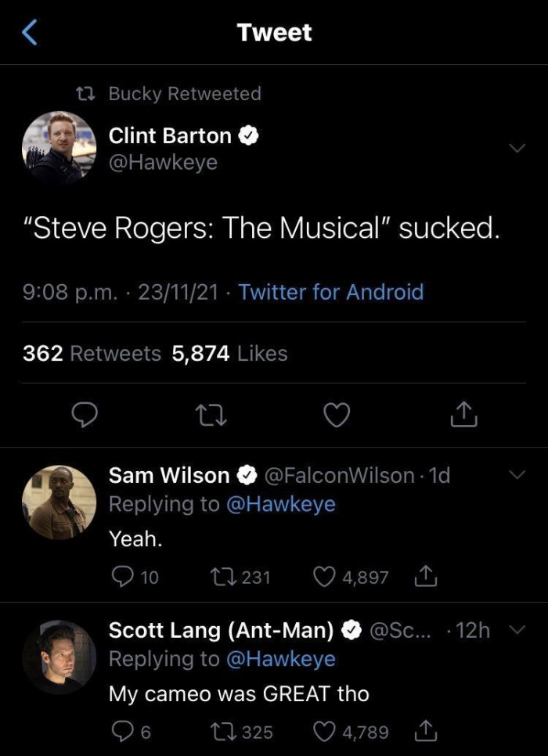548x756 pixels.
Task: Share Clint Barton's tweet
Action: 463,416
